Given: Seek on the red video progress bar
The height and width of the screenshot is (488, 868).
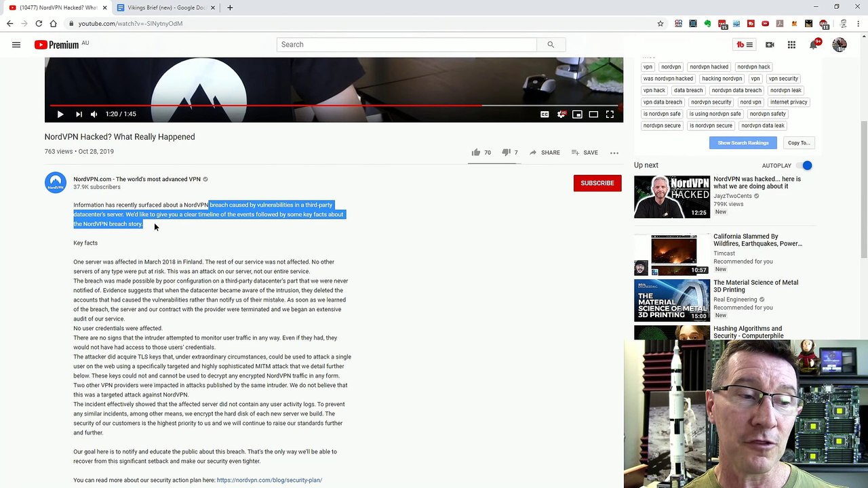Looking at the screenshot, I should [x=334, y=105].
